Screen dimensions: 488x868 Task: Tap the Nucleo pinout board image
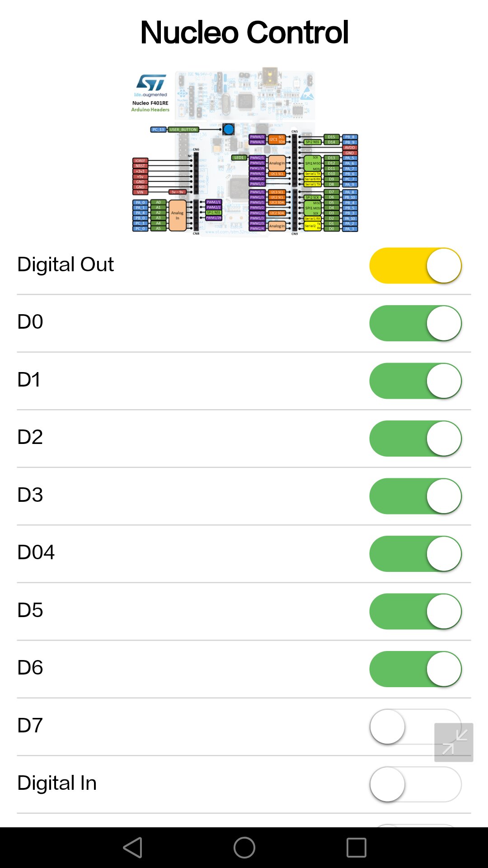pyautogui.click(x=244, y=152)
